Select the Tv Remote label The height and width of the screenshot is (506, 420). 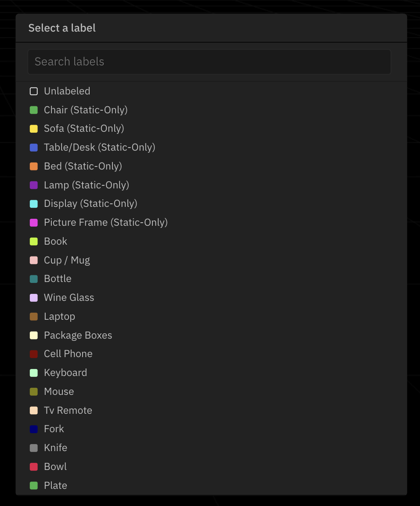tap(68, 411)
